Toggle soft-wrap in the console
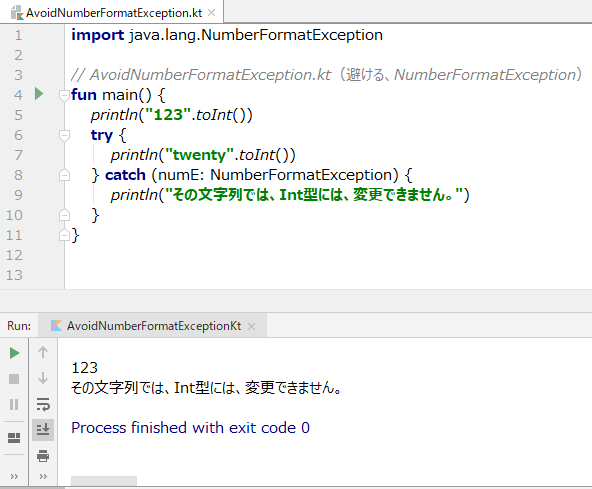Screen dimensions: 592x489 [x=43, y=404]
